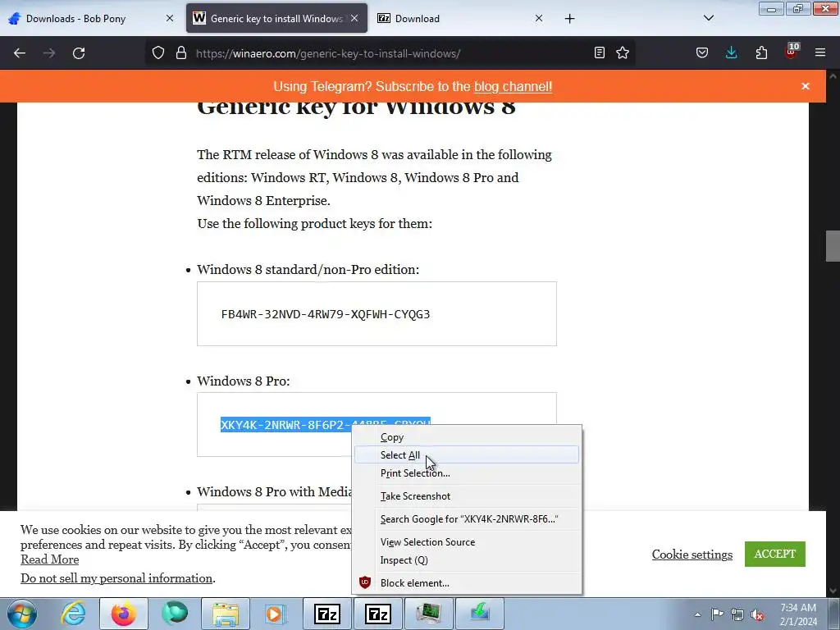
Task: Open the second 7z taskbar icon
Action: tap(377, 614)
